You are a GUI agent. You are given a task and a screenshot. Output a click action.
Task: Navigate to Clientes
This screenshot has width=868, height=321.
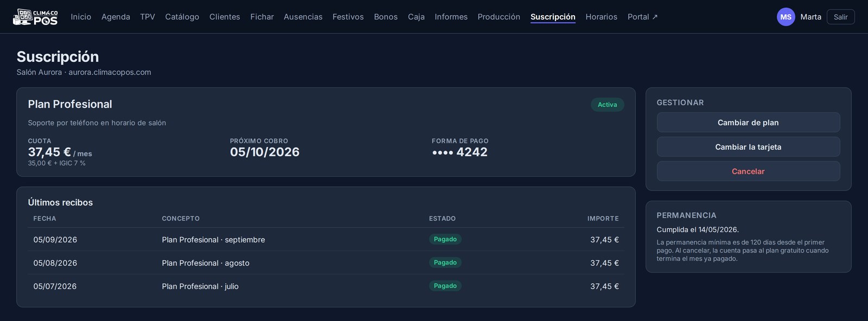225,17
